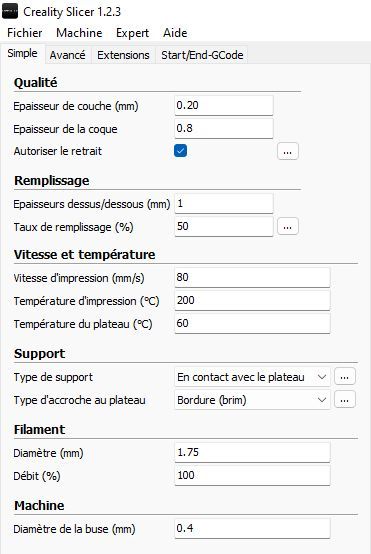Open brim settings ellipsis next to Type d'accroche
The height and width of the screenshot is (554, 371).
(x=344, y=399)
